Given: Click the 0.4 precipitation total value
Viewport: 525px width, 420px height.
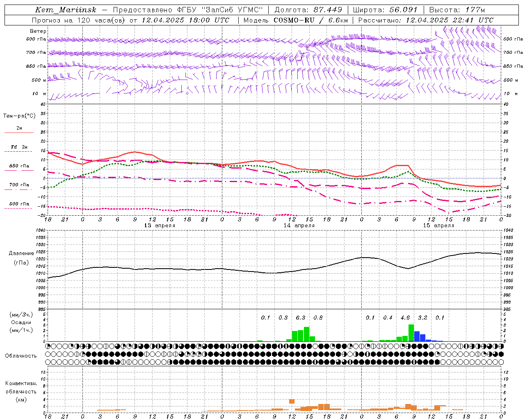Looking at the screenshot, I should click(388, 317).
